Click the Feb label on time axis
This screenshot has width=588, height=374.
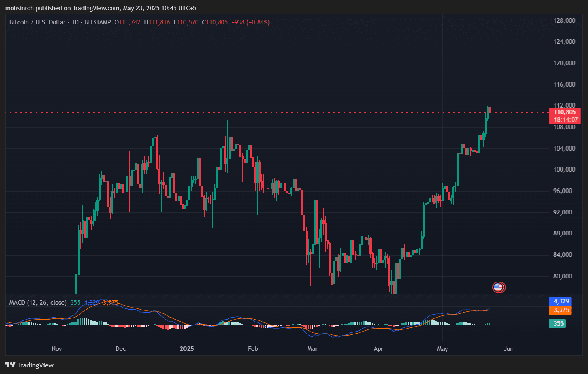coord(253,349)
